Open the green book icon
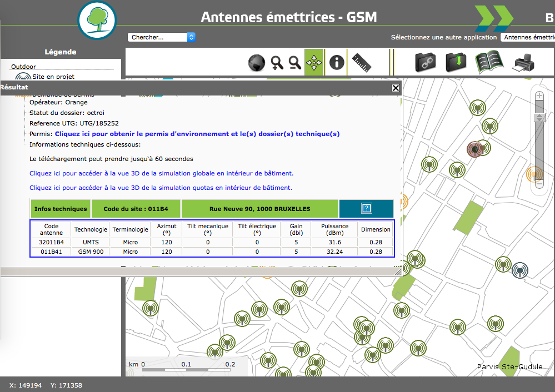 click(x=488, y=62)
